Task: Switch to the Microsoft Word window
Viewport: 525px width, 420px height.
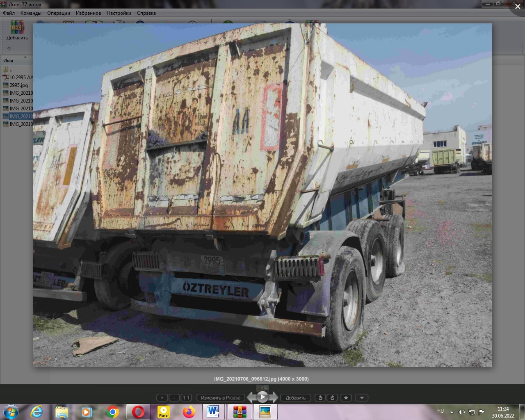Action: click(x=213, y=412)
